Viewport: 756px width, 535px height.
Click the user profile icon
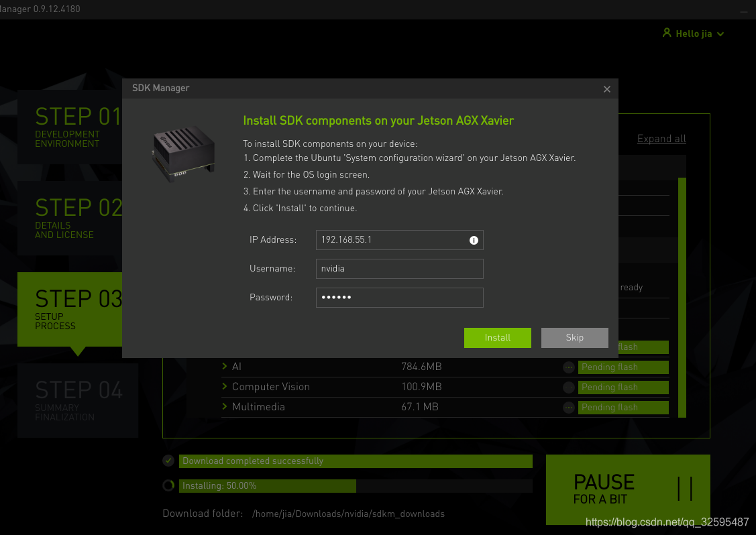pos(666,33)
